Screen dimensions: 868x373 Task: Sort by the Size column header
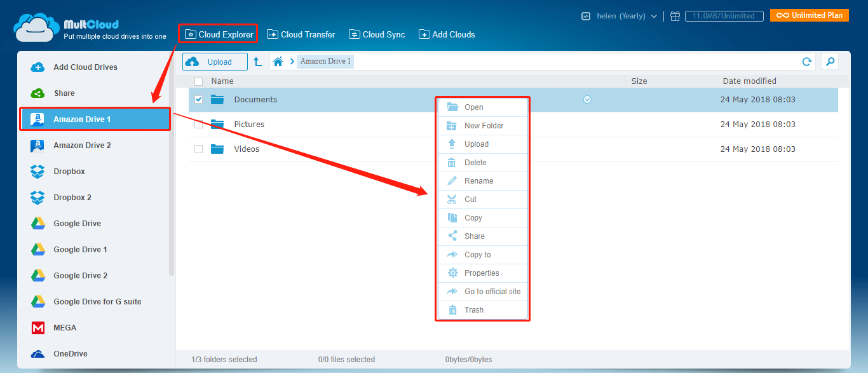[x=639, y=81]
